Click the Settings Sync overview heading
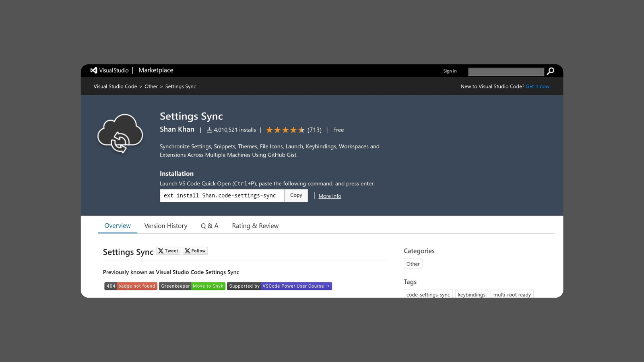Image resolution: width=644 pixels, height=362 pixels. coord(128,252)
